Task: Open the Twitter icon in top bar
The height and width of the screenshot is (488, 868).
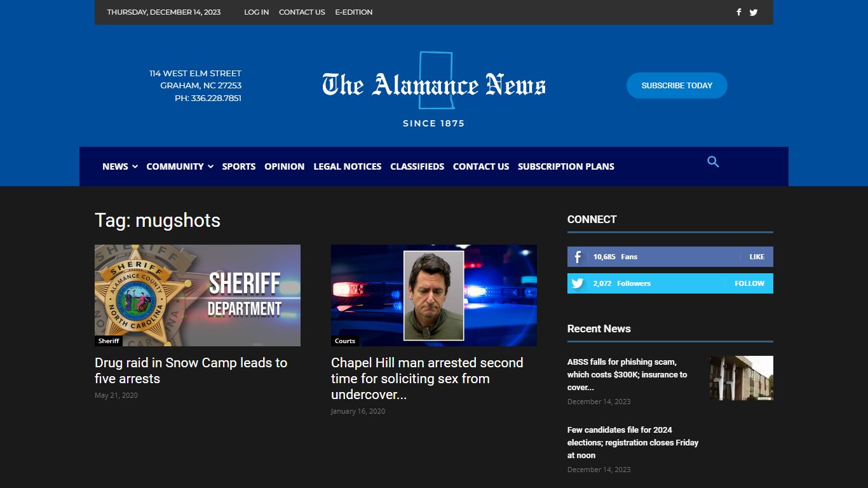Action: point(754,12)
